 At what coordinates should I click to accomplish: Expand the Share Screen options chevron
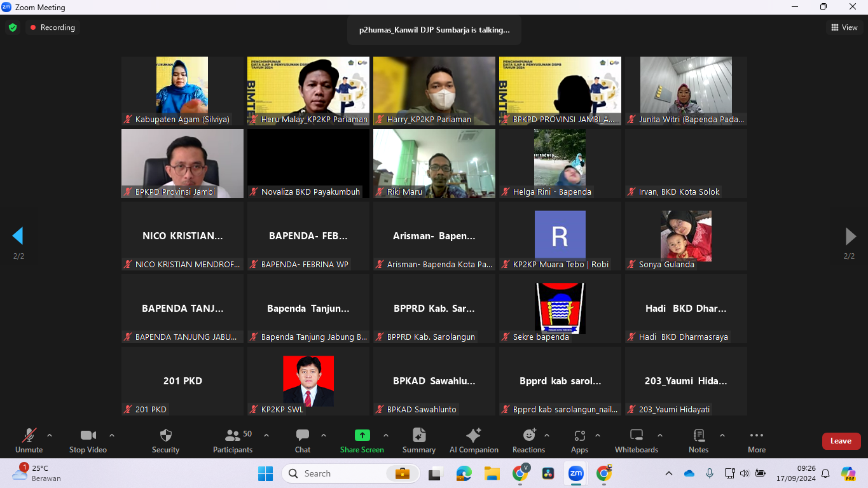click(386, 436)
